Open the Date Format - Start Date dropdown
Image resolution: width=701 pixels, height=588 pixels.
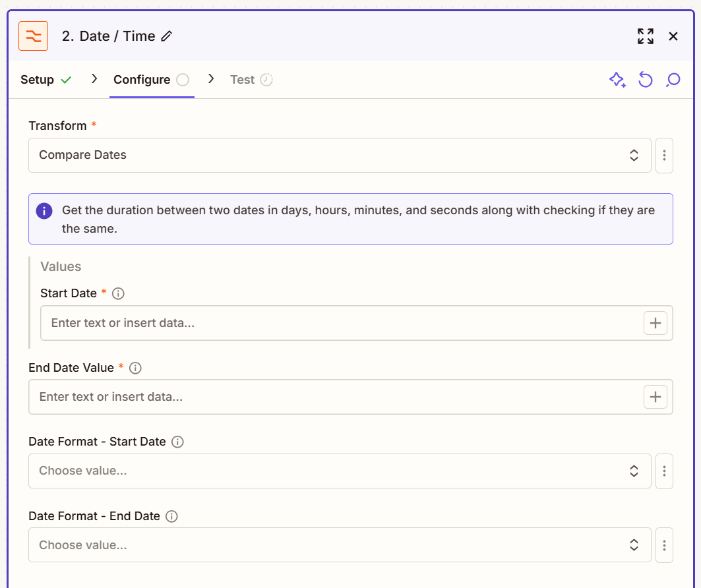(340, 471)
